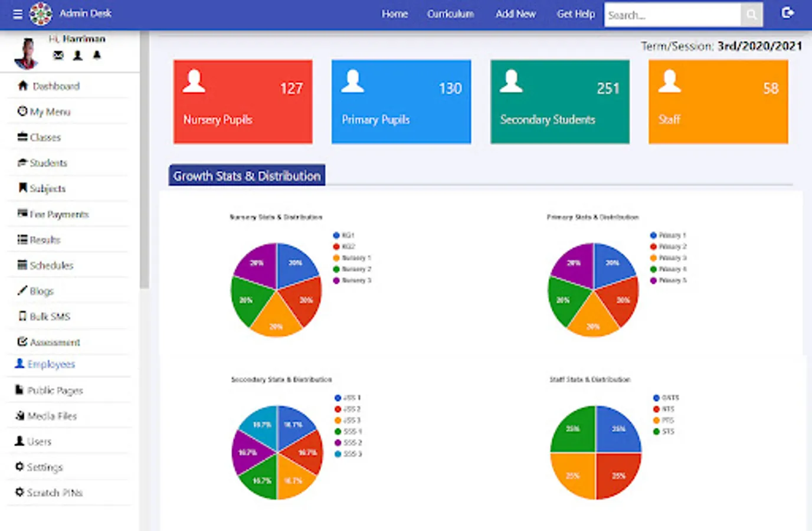Click the Primary 4 legend label
Image resolution: width=812 pixels, height=531 pixels.
[x=673, y=269]
